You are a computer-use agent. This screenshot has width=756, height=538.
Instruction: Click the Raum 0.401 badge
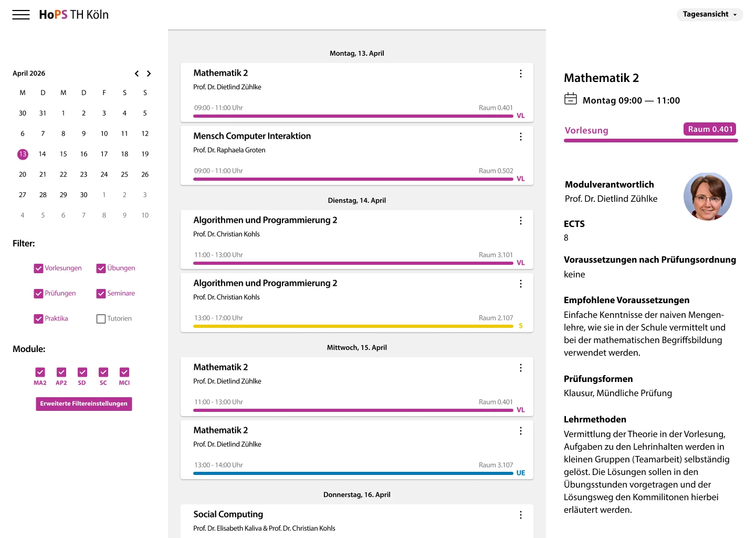tap(710, 129)
